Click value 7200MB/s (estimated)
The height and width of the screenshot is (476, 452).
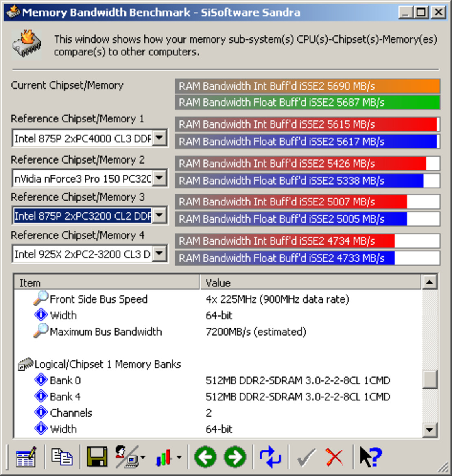[256, 332]
